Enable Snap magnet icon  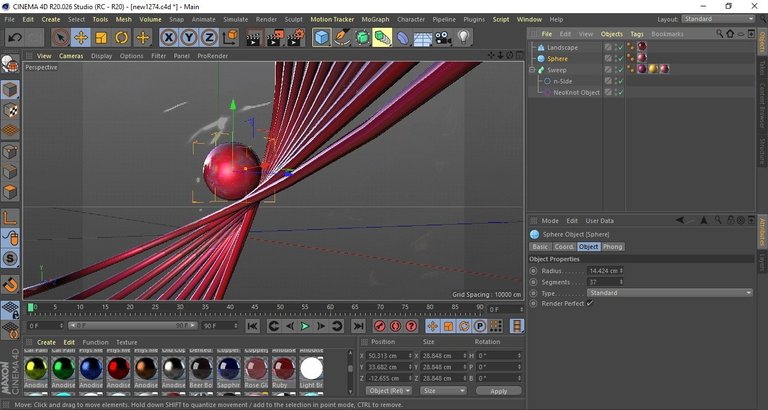(x=10, y=284)
